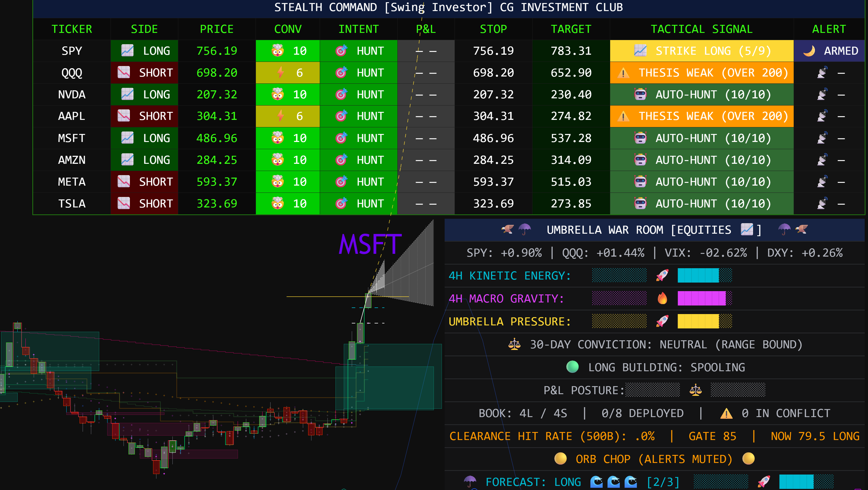This screenshot has width=868, height=490.
Task: Click the crescent moon icon beside ARMED
Action: (x=809, y=51)
